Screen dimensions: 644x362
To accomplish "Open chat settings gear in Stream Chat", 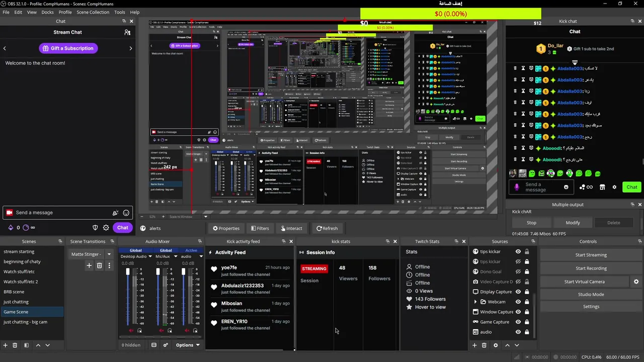I will click(x=106, y=227).
